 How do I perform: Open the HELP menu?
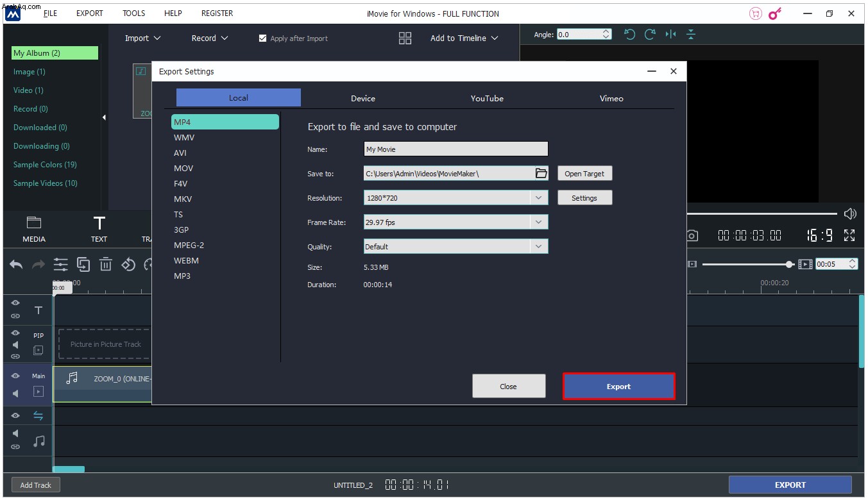pos(173,13)
